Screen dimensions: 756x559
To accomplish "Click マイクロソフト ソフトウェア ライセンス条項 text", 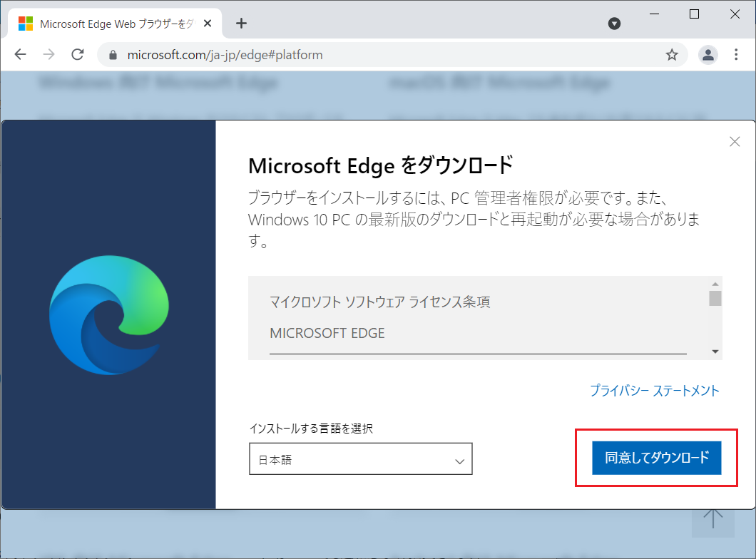I will coord(380,302).
